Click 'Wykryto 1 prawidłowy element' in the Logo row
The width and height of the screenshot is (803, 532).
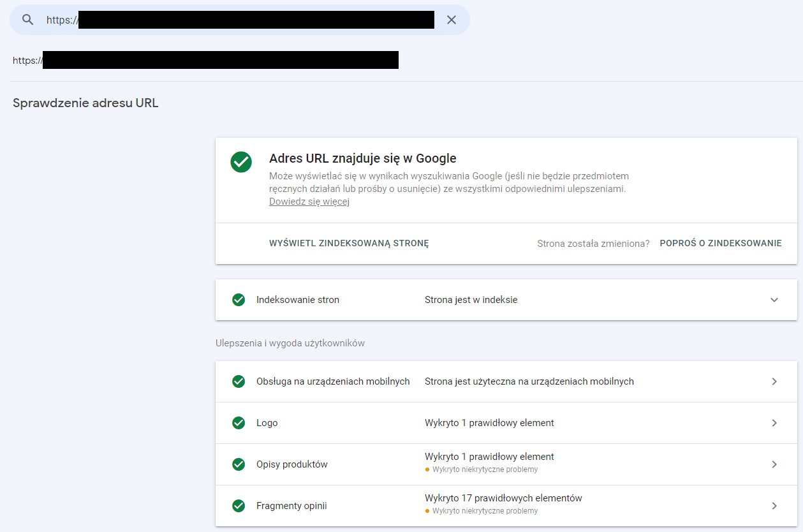pos(489,423)
